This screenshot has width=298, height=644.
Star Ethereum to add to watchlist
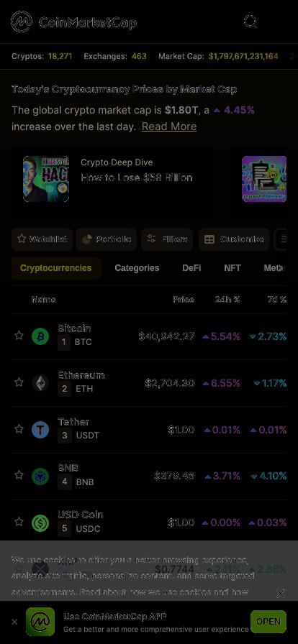coord(19,382)
